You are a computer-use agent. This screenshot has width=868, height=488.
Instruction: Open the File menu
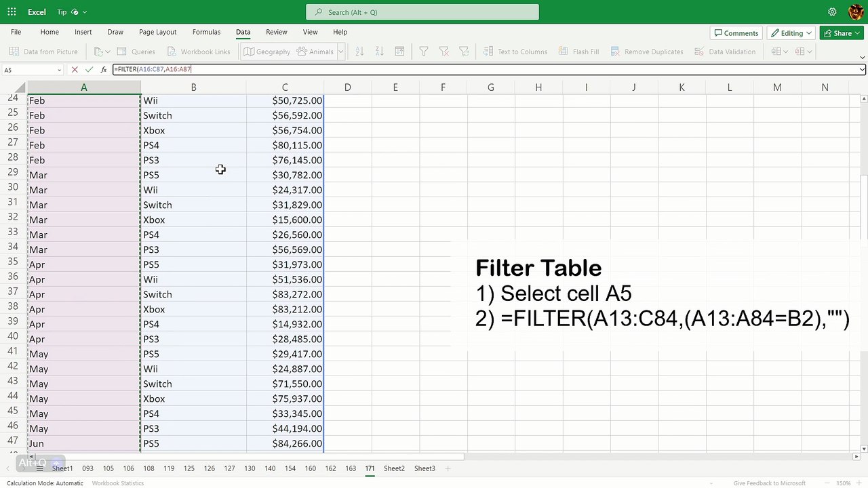coord(16,32)
